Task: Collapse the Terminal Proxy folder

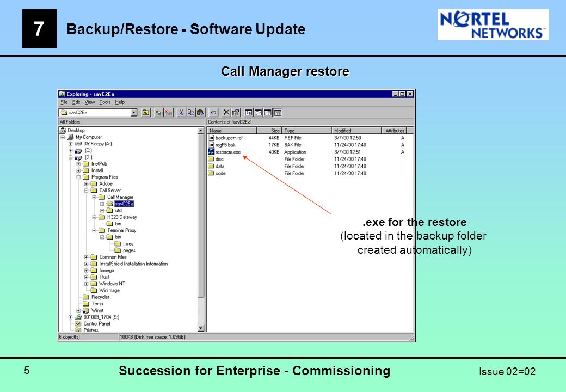Action: tap(94, 230)
